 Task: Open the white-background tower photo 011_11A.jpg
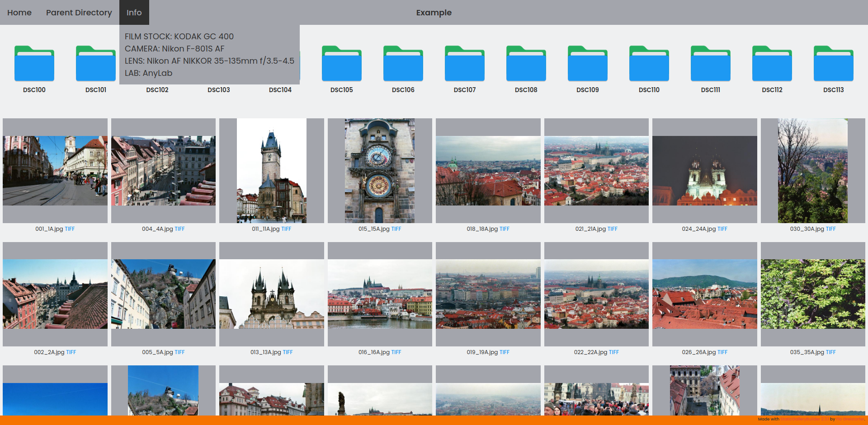[272, 171]
